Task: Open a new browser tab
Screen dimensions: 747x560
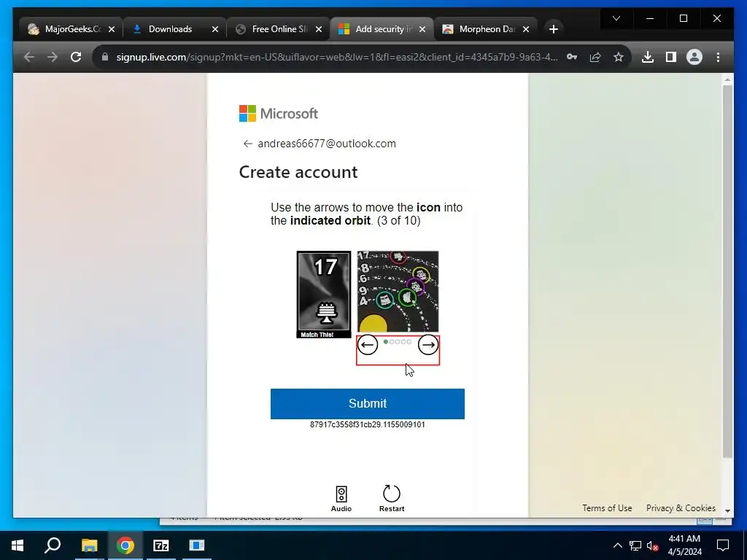Action: [553, 29]
